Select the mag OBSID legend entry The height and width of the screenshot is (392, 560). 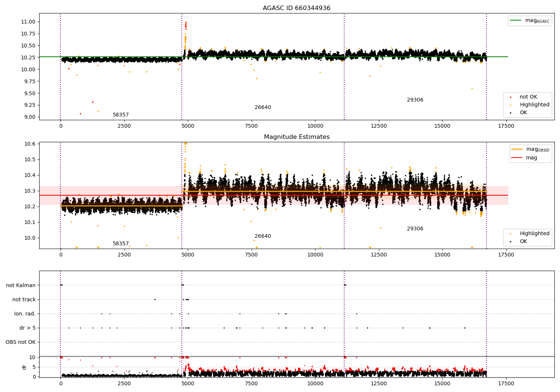point(531,149)
